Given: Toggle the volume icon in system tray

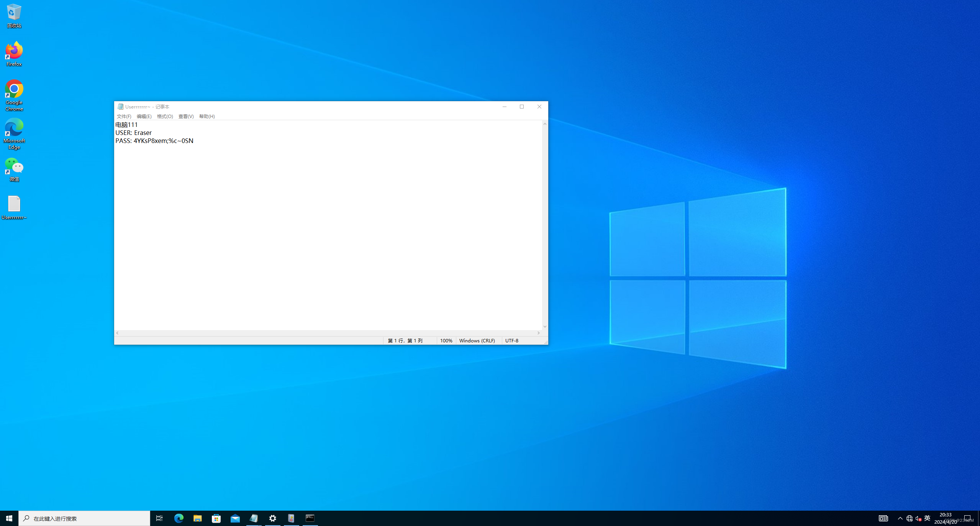Looking at the screenshot, I should pos(918,518).
